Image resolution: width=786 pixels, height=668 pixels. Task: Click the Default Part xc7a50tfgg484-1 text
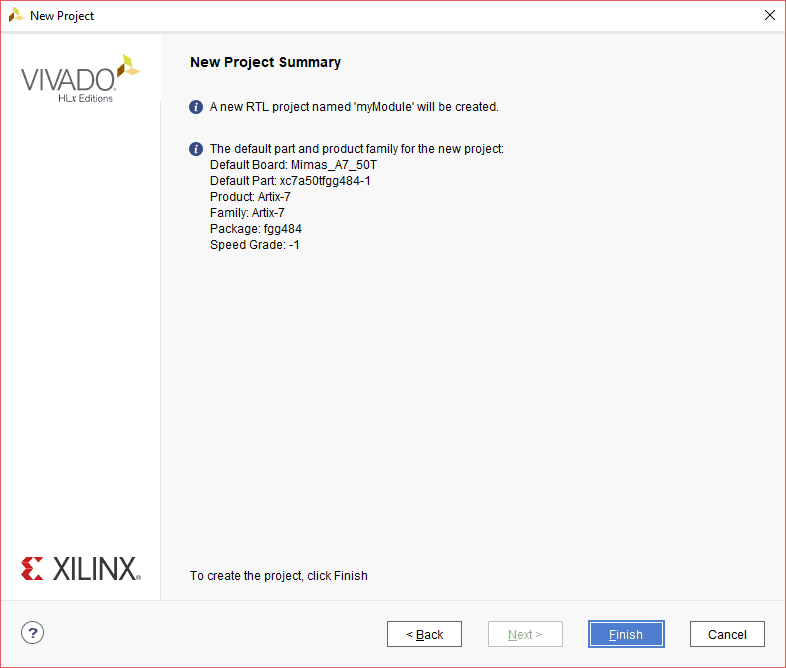tap(290, 181)
